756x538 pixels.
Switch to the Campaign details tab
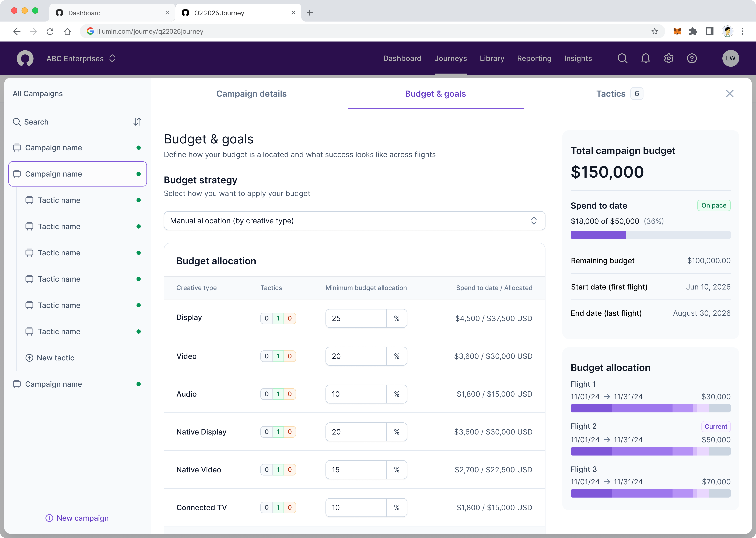[x=251, y=94]
